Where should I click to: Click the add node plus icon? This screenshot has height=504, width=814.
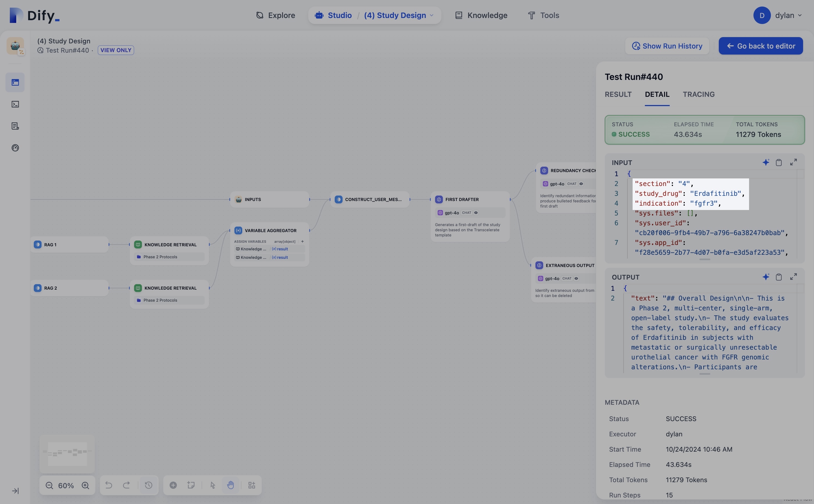173,485
